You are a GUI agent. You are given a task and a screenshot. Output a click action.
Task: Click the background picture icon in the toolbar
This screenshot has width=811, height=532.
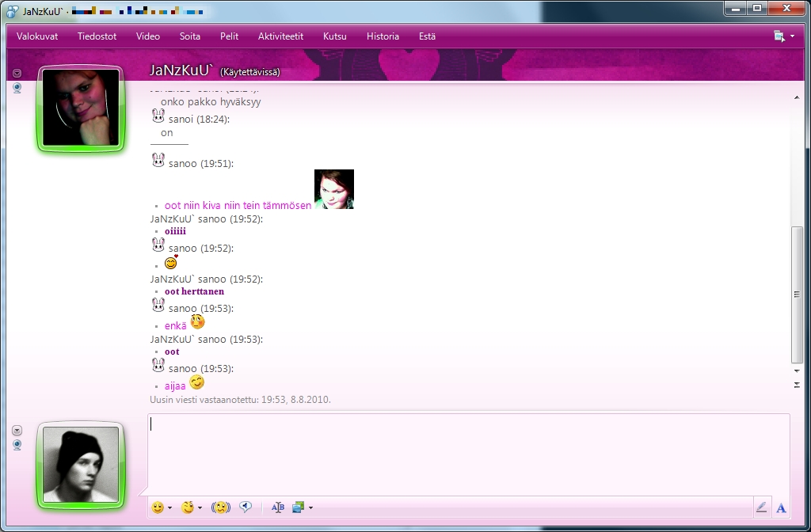pyautogui.click(x=299, y=507)
